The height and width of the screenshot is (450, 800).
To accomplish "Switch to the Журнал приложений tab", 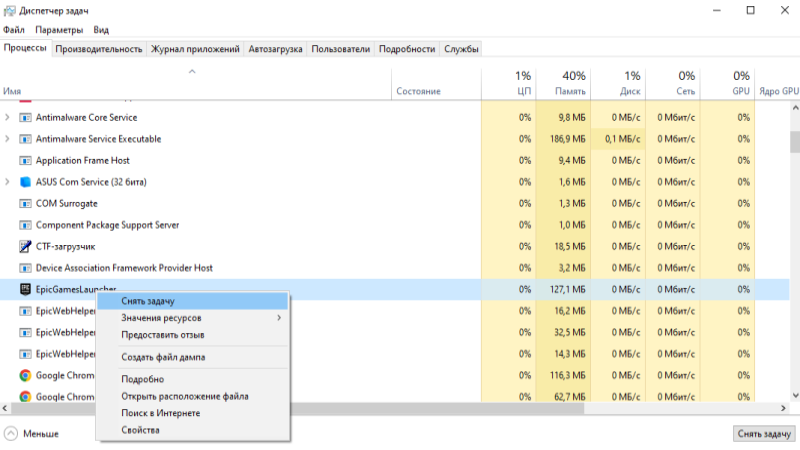I will (195, 49).
